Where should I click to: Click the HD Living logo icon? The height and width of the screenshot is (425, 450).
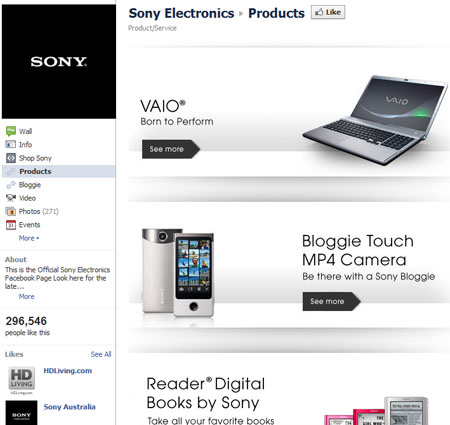click(21, 379)
